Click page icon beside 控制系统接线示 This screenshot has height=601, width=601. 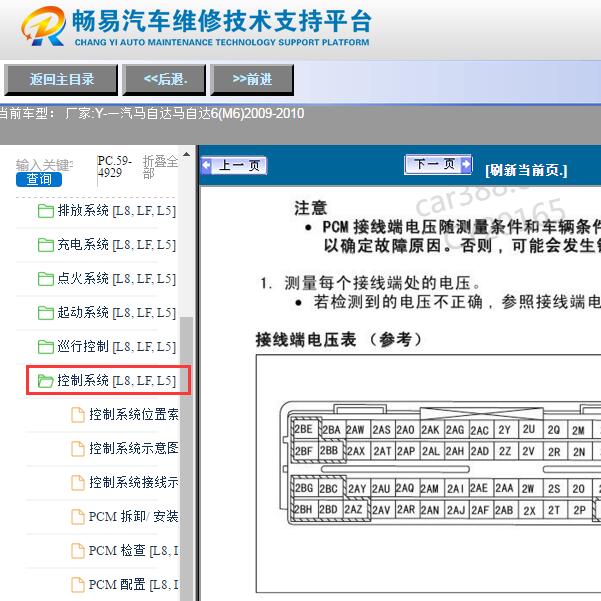tap(78, 483)
